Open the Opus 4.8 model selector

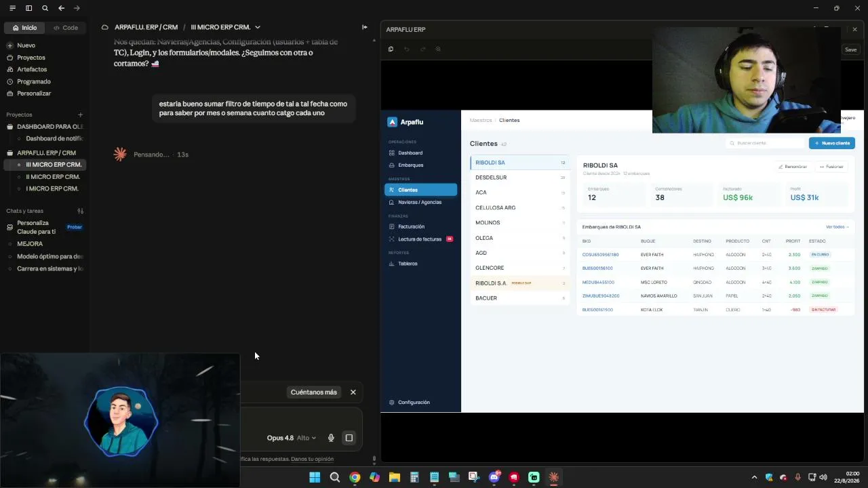(291, 438)
